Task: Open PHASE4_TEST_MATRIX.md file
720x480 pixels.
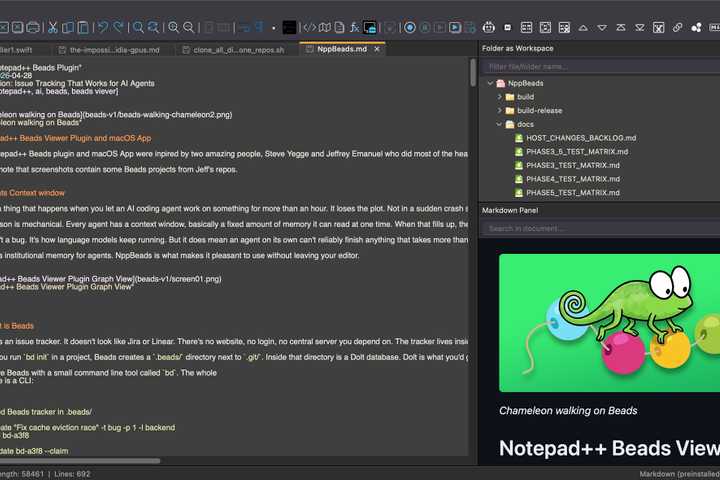Action: pyautogui.click(x=573, y=179)
